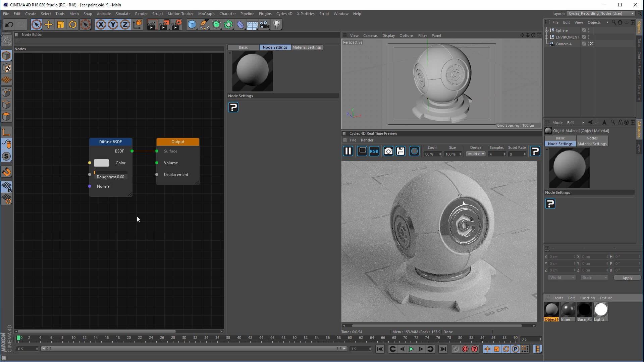Save the preview render image
Screen dimensions: 644x362
400,151
